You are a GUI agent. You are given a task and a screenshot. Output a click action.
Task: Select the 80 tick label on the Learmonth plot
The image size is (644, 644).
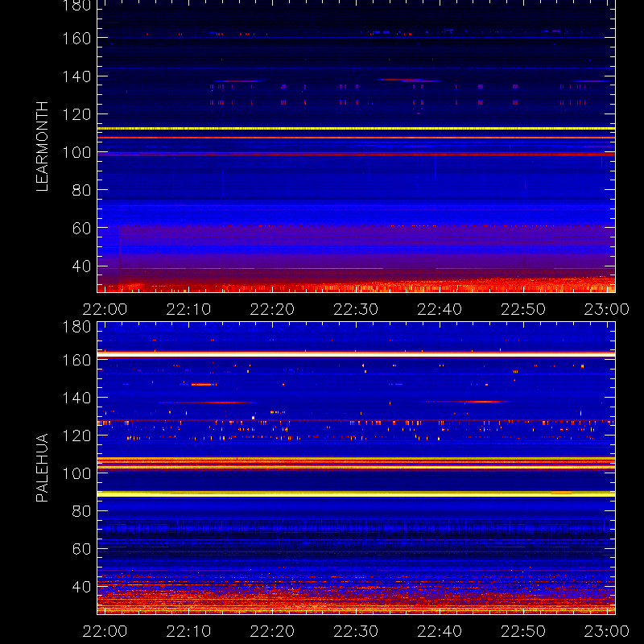pyautogui.click(x=81, y=190)
